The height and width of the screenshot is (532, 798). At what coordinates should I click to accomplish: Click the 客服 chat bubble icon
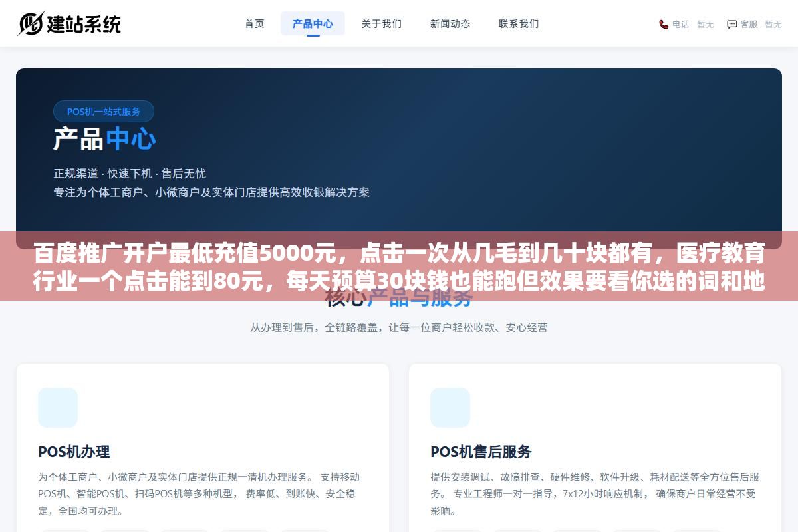[x=731, y=24]
